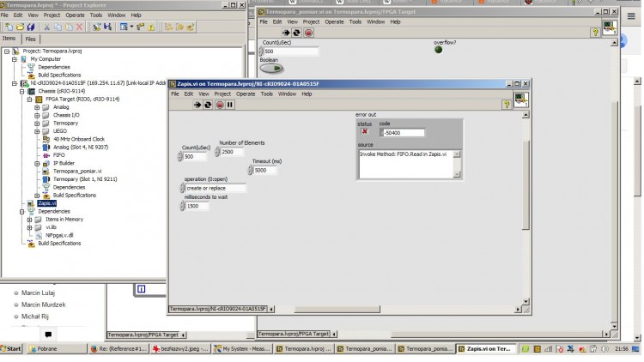This screenshot has width=644, height=362.
Task: Click the error source box scroll down arrow
Action: point(457,174)
